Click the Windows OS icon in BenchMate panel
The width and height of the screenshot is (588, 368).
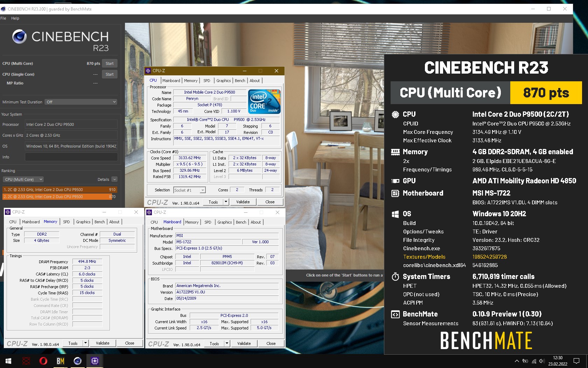click(x=395, y=214)
